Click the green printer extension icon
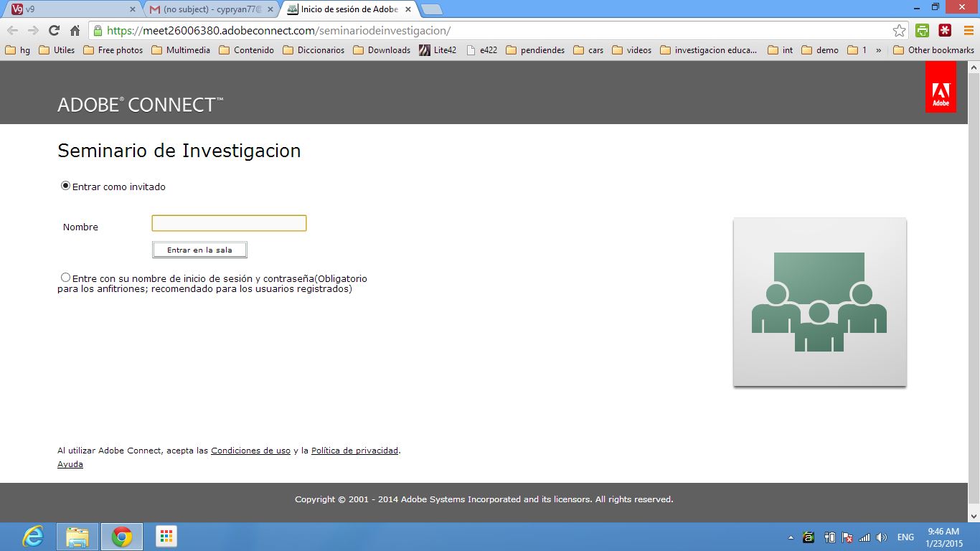 tap(923, 31)
